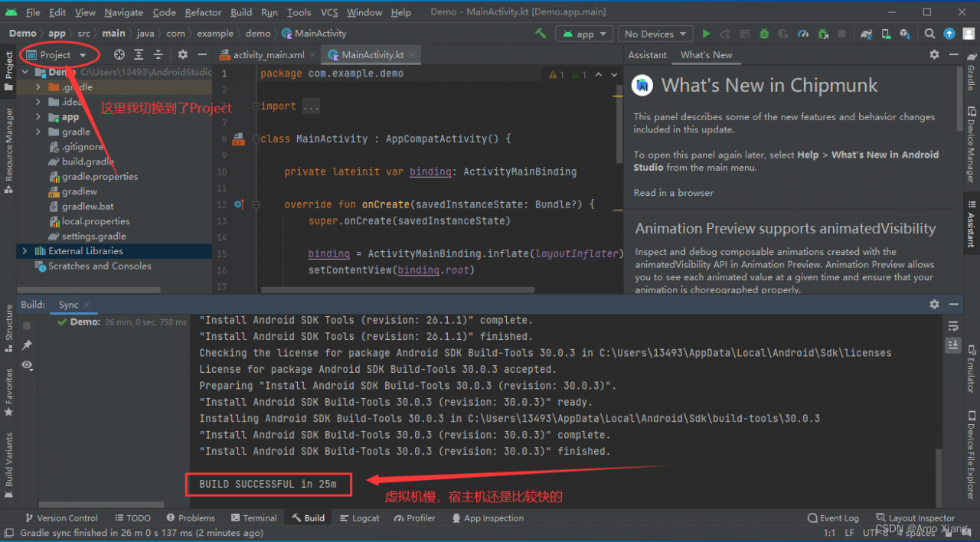Screen dimensions: 980x542
Task: Open the No Devices selector dropdown
Action: pyautogui.click(x=655, y=34)
